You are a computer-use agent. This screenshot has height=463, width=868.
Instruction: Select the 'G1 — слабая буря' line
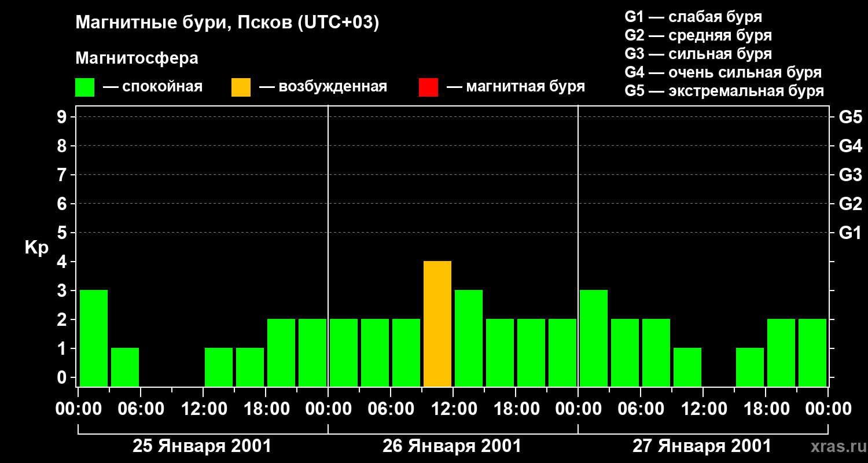click(x=693, y=17)
